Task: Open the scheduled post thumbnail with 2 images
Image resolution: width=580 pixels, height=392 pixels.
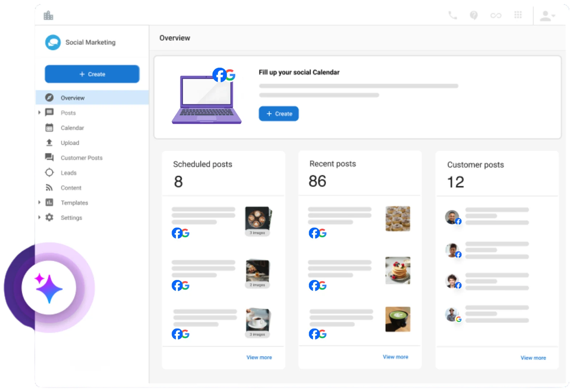Action: pyautogui.click(x=258, y=274)
